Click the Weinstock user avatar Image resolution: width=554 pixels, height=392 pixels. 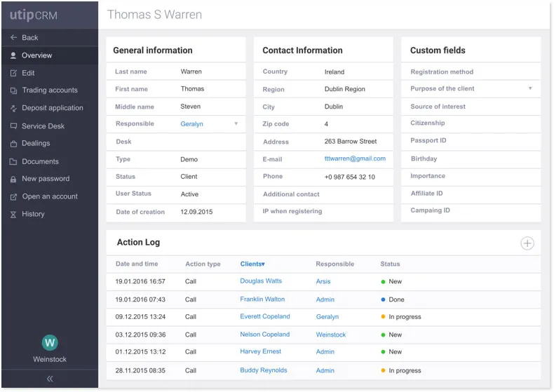[x=50, y=342]
